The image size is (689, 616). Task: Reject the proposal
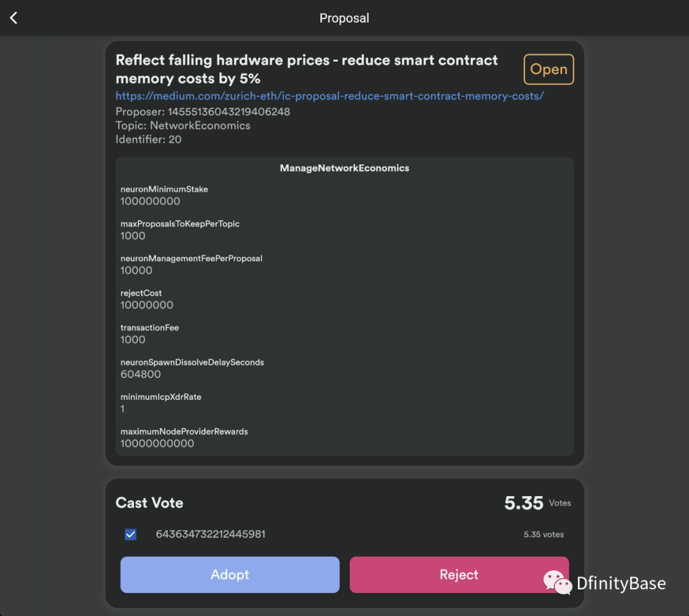[459, 575]
